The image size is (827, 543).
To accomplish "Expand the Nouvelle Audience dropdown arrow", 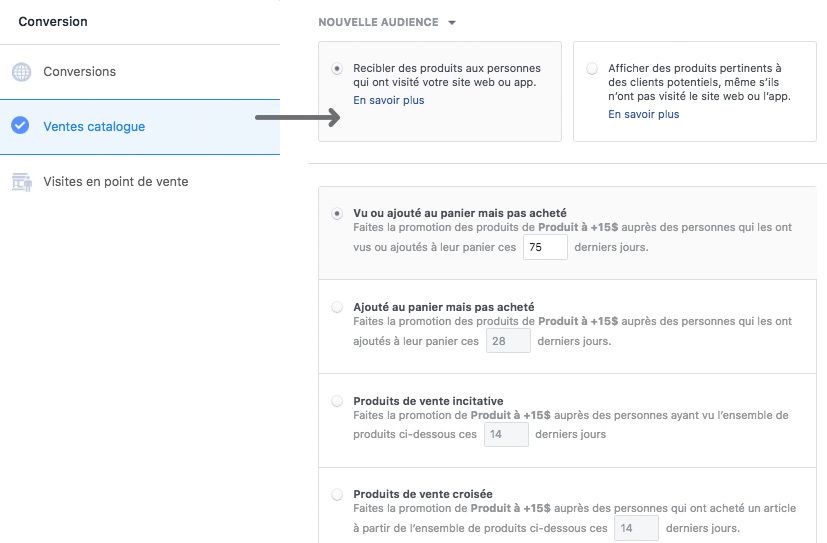I will [452, 23].
